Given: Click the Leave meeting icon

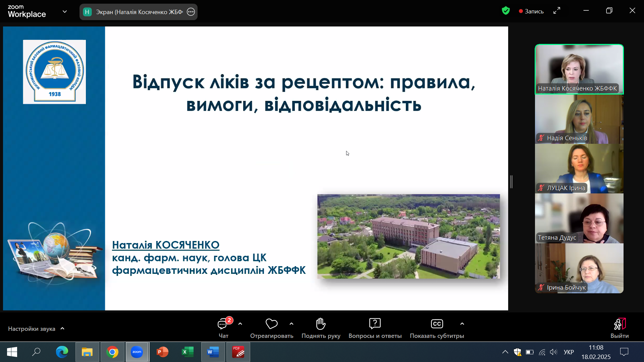Looking at the screenshot, I should tap(620, 324).
